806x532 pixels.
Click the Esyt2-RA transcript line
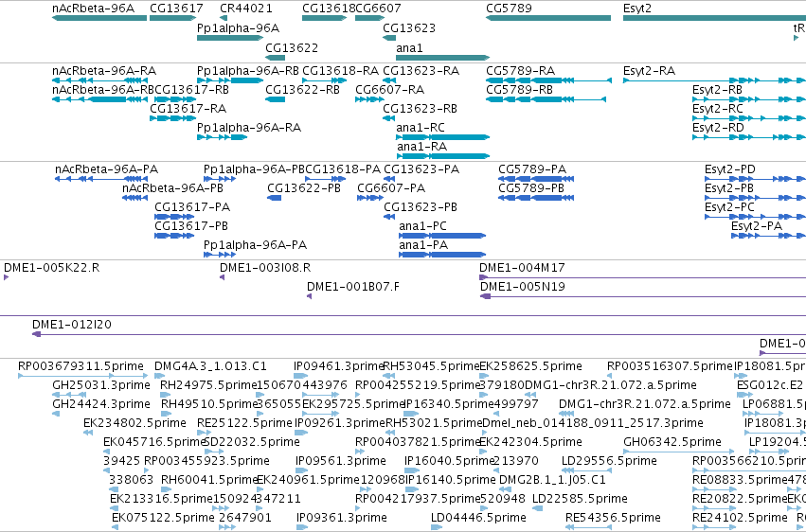(714, 80)
